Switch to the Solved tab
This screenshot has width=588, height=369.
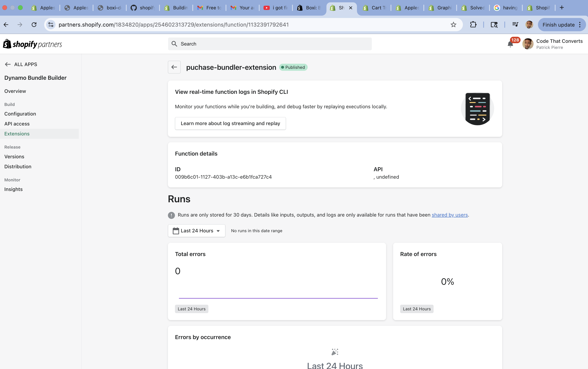(473, 8)
